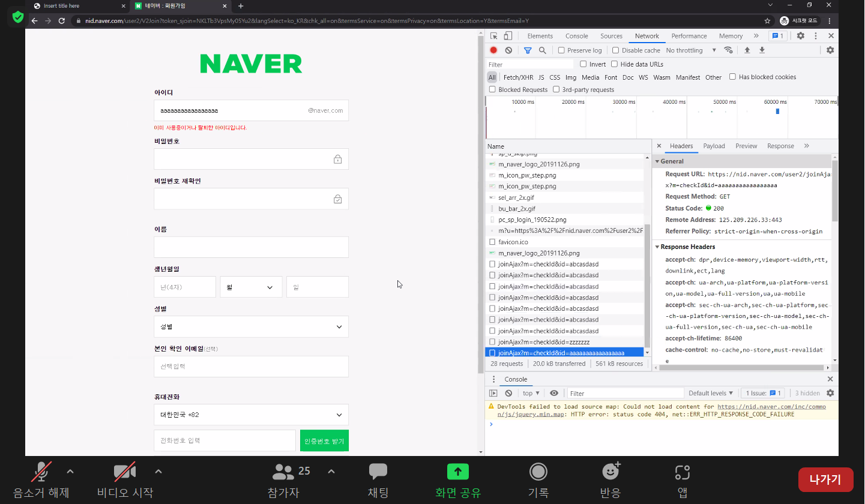Open country code +82 dropdown
The image size is (865, 504).
251,415
